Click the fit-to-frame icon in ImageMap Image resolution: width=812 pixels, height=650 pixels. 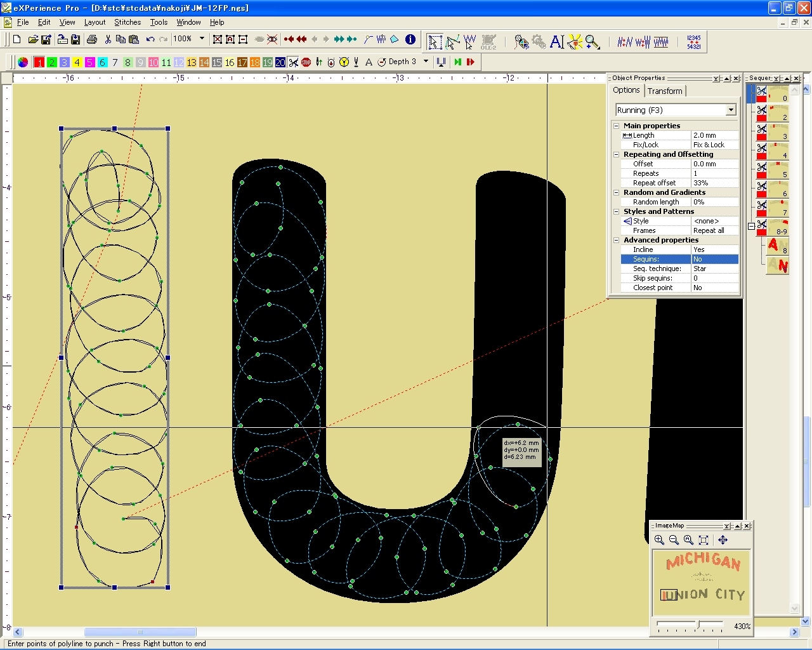(x=704, y=540)
